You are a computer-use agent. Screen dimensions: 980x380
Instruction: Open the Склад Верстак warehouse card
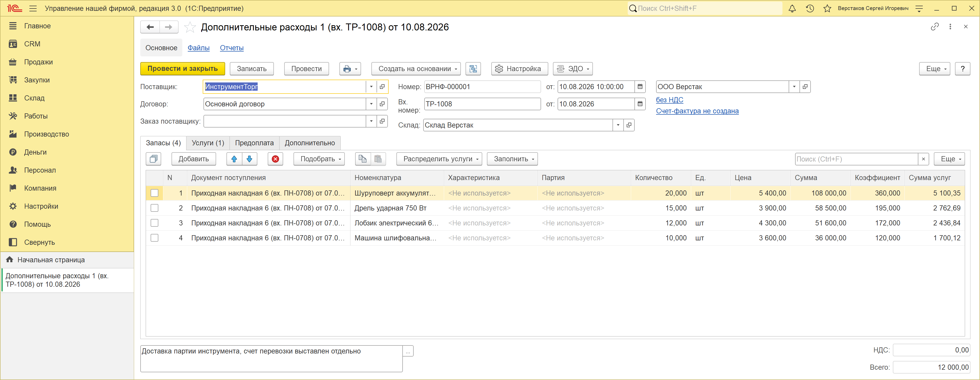(x=629, y=125)
